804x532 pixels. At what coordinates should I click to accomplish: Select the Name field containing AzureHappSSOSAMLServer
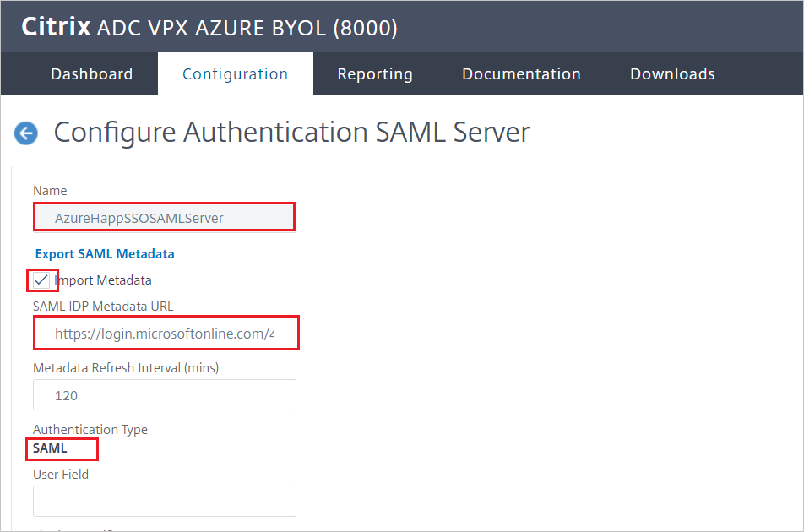pos(164,216)
